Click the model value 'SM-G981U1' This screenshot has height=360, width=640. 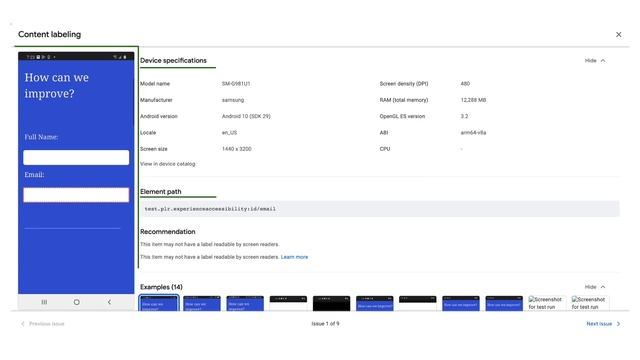(236, 84)
